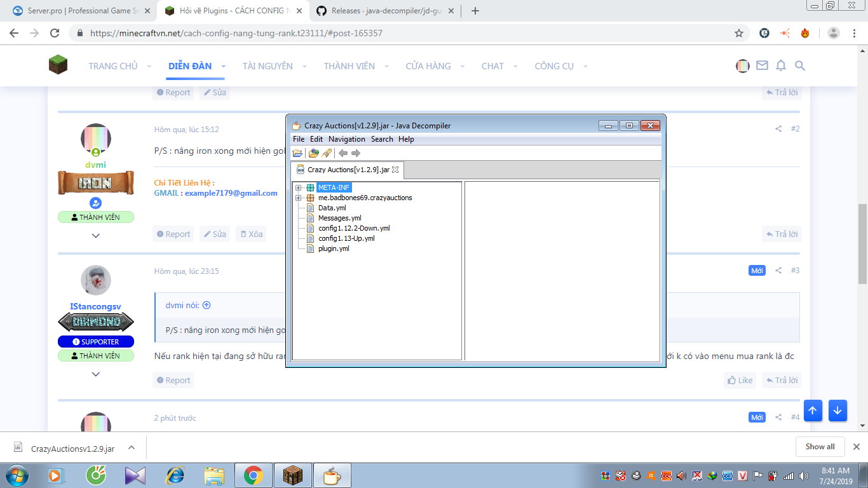Select Messages.yml in the jar tree
The image size is (868, 488).
click(x=339, y=218)
